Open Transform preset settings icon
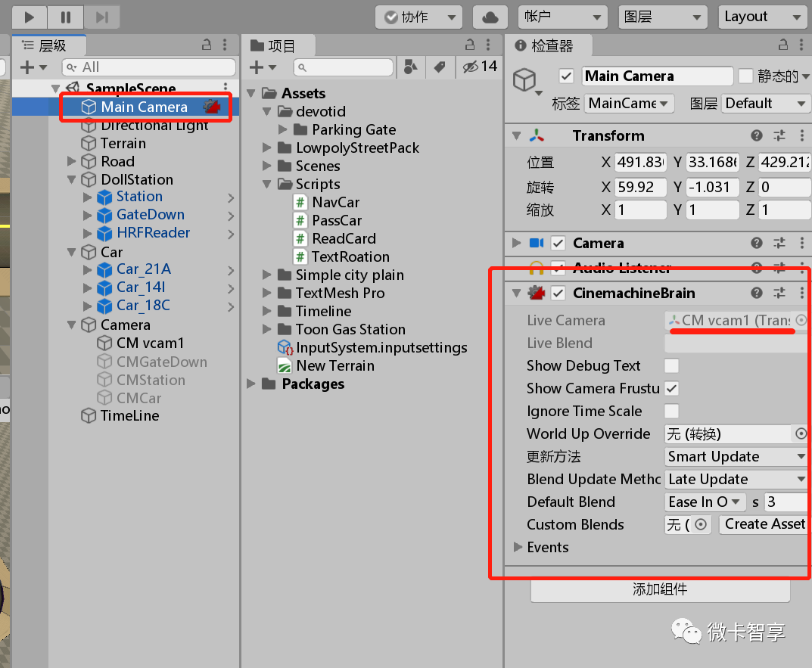812x668 pixels. click(x=779, y=135)
